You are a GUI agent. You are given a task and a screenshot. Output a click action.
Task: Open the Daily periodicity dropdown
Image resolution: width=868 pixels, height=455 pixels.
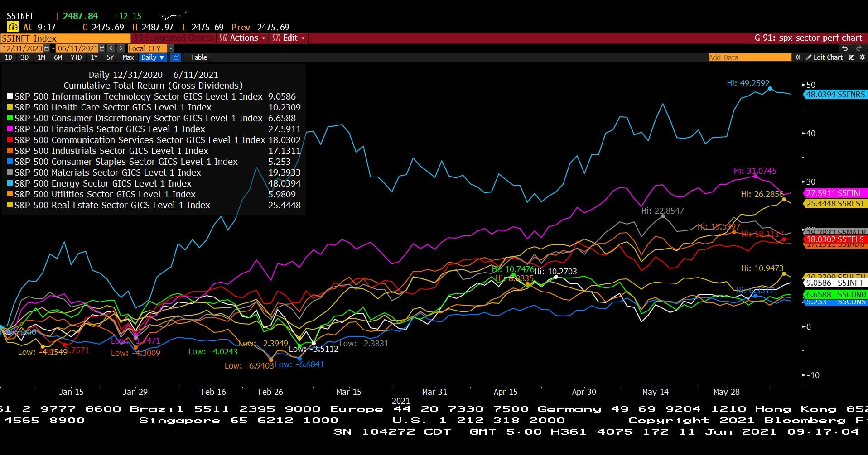click(x=152, y=57)
